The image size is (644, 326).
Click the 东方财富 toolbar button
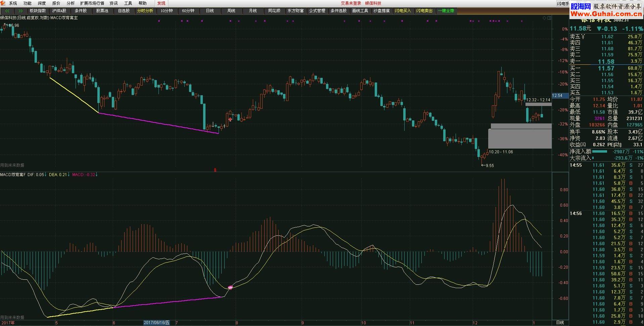(x=296, y=11)
